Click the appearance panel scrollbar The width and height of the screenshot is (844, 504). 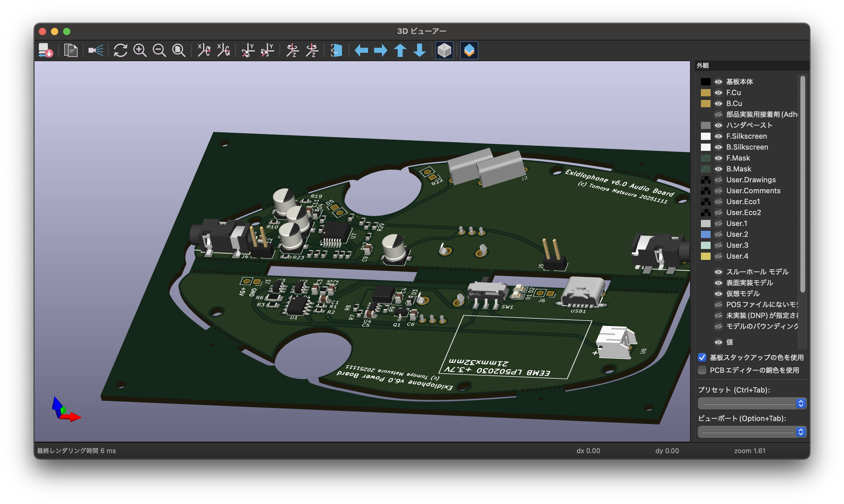(x=802, y=183)
